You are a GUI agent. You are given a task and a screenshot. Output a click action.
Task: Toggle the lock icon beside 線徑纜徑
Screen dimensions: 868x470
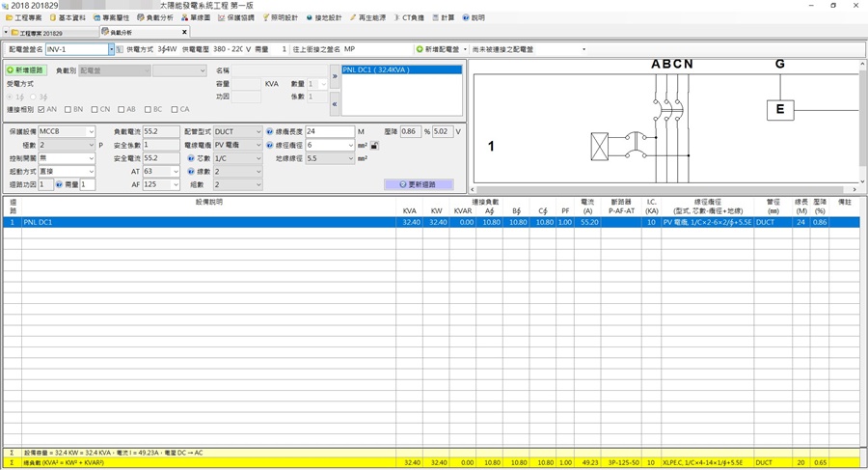point(374,145)
